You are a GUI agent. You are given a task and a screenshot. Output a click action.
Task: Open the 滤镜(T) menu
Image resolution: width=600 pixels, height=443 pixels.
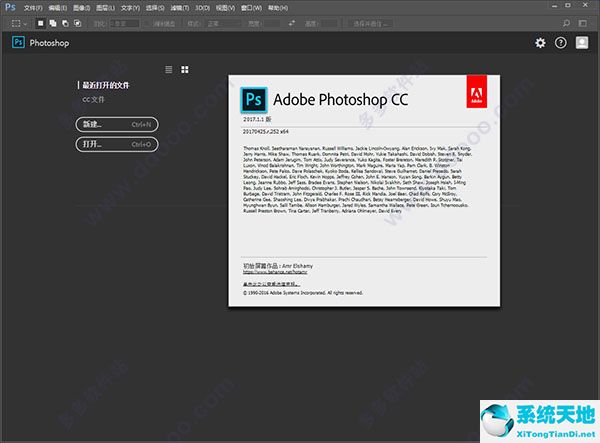(180, 8)
